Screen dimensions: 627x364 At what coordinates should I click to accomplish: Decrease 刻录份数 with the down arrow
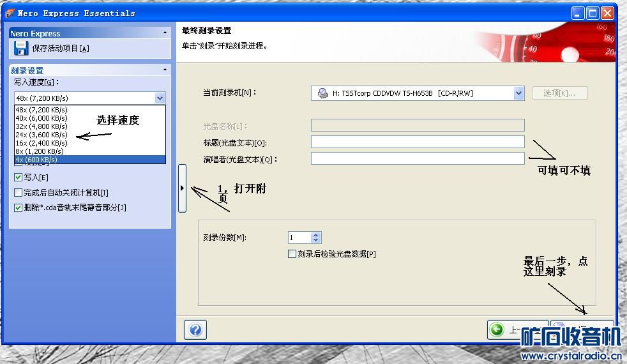point(316,240)
